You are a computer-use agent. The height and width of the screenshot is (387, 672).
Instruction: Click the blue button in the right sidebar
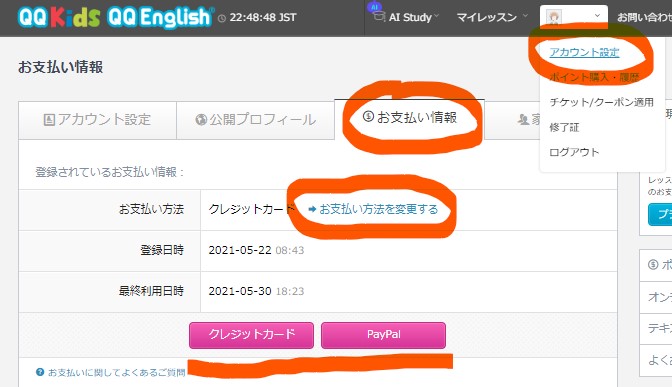pyautogui.click(x=660, y=214)
